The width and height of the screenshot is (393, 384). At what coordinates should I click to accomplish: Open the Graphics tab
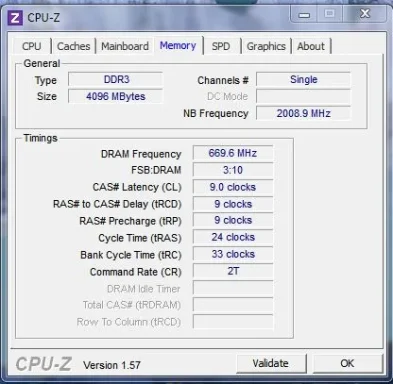coord(266,46)
